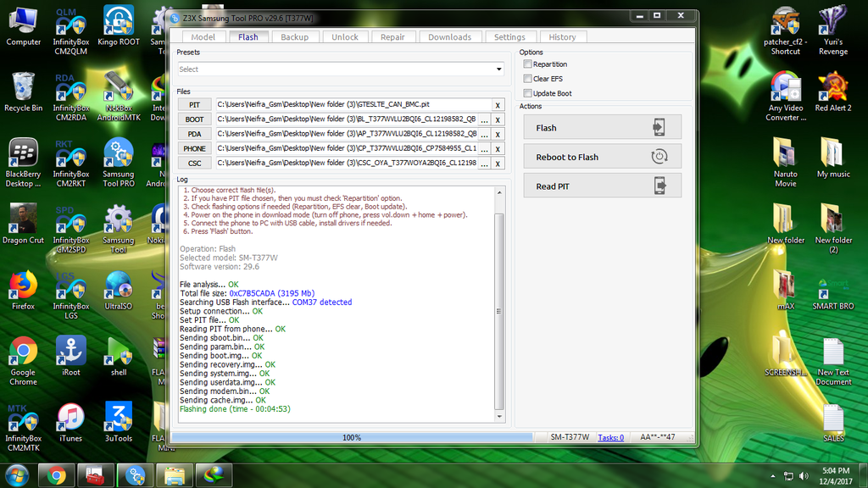The width and height of the screenshot is (868, 488).
Task: Check the Update Boot option
Action: [528, 93]
